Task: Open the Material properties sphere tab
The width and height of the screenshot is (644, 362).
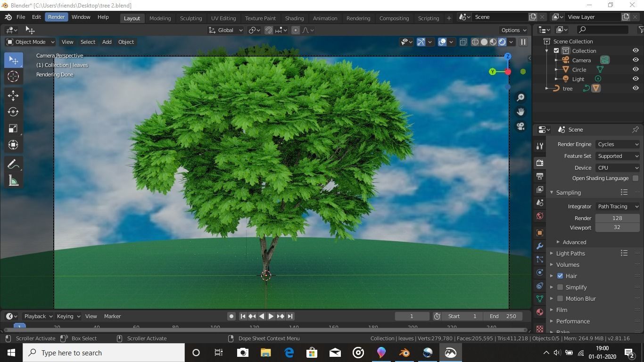Action: point(540,312)
